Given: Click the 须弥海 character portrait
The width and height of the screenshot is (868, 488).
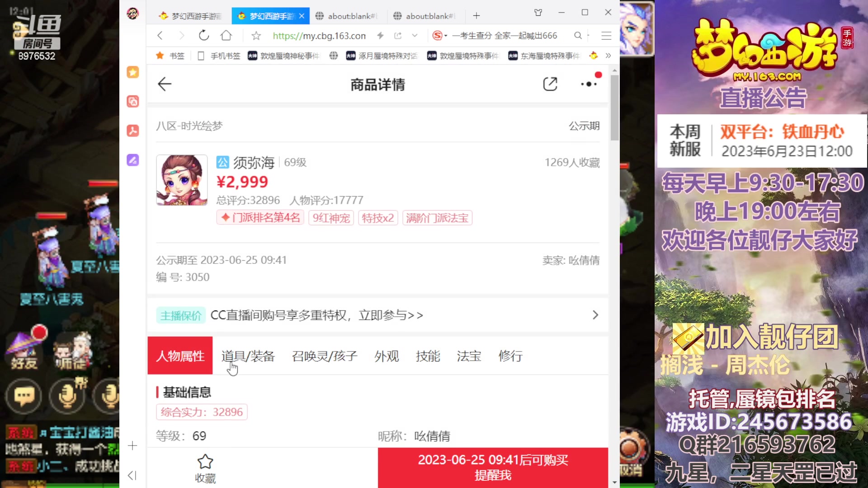Looking at the screenshot, I should [x=182, y=180].
